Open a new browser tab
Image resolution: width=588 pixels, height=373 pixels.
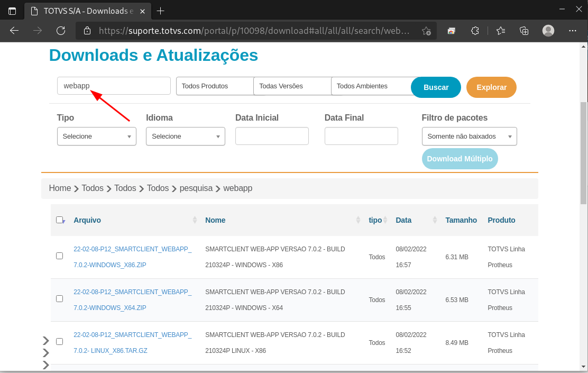[x=161, y=11]
